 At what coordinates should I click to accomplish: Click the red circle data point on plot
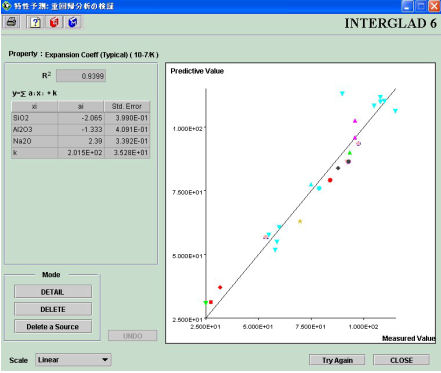330,180
